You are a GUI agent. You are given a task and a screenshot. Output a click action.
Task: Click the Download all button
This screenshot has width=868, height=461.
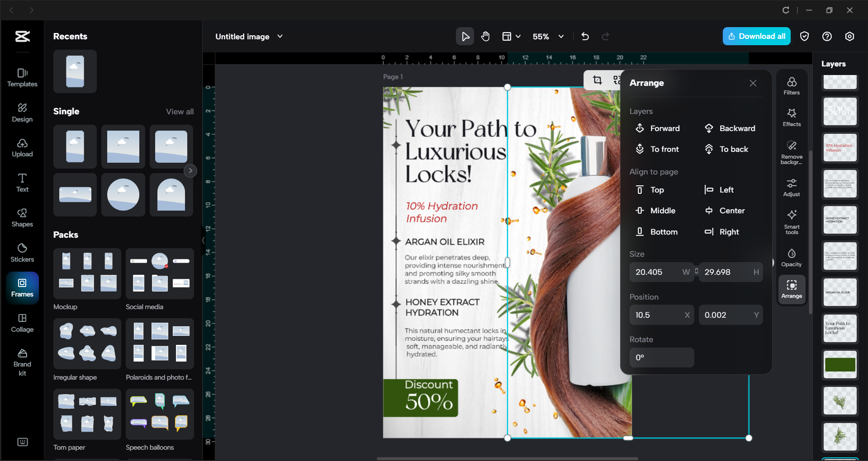click(756, 36)
